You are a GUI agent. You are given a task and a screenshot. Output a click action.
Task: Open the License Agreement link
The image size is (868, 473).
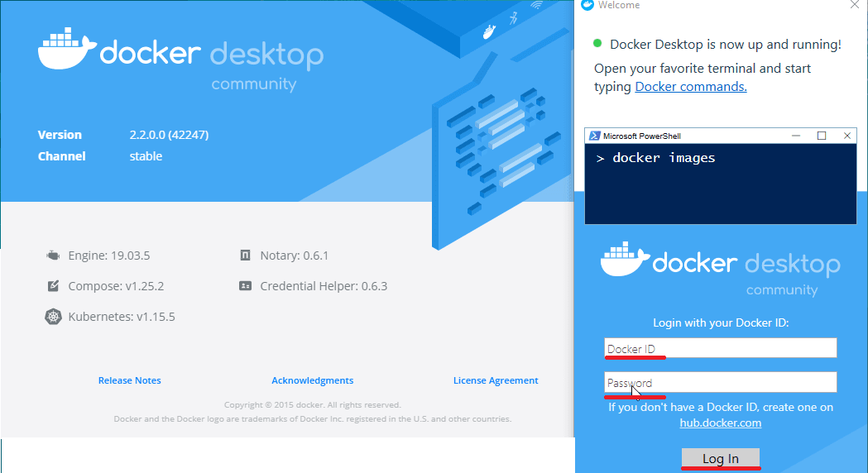point(496,380)
